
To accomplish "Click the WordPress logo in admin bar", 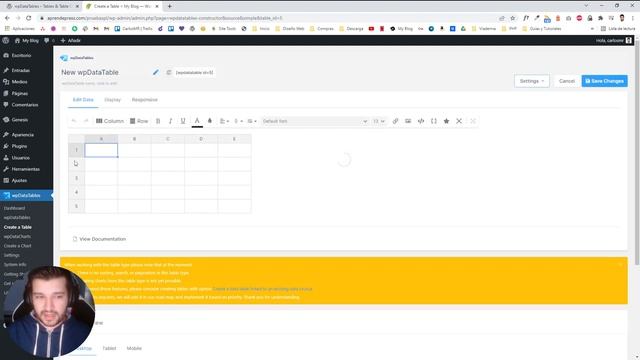I will [x=6, y=40].
